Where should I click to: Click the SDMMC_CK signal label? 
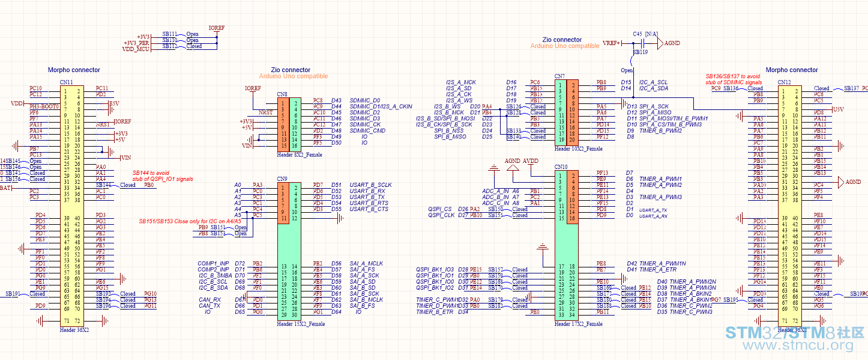tap(364, 124)
